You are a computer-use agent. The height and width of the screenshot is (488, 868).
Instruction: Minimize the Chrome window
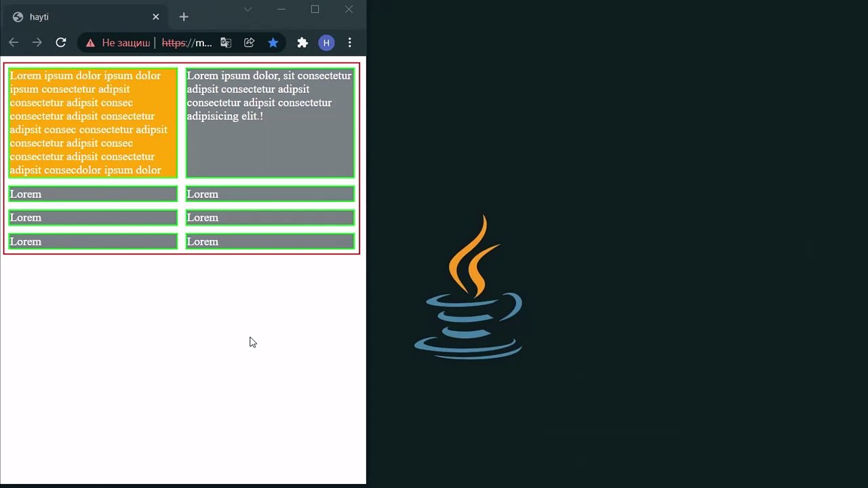coord(281,9)
